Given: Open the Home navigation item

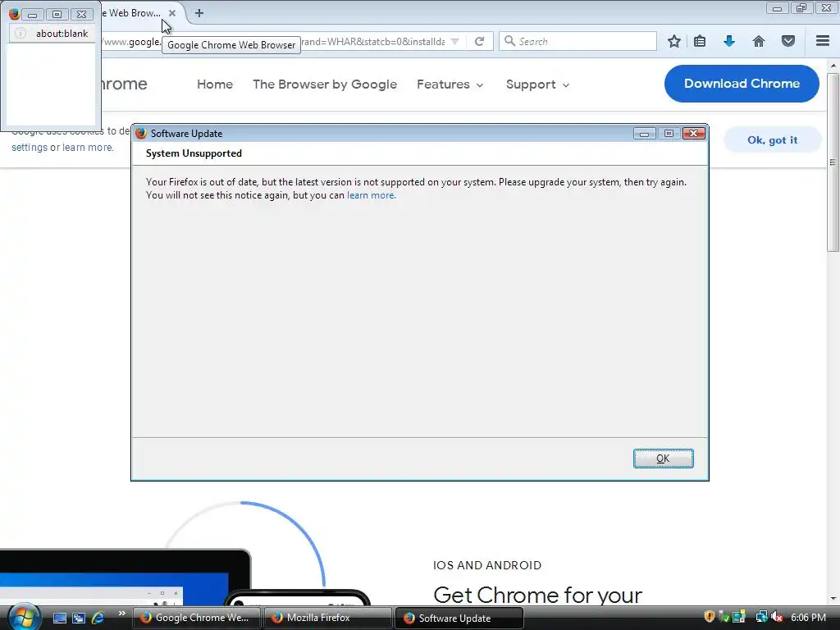Looking at the screenshot, I should [215, 84].
